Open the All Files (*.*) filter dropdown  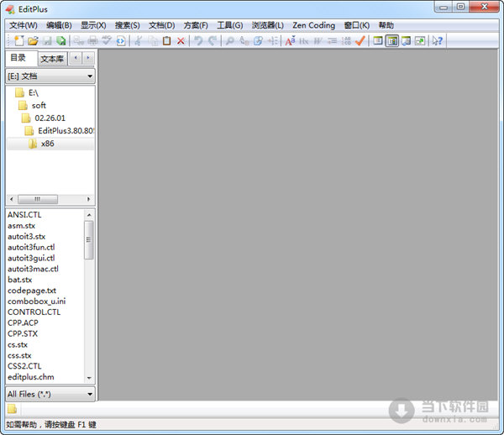[x=50, y=394]
